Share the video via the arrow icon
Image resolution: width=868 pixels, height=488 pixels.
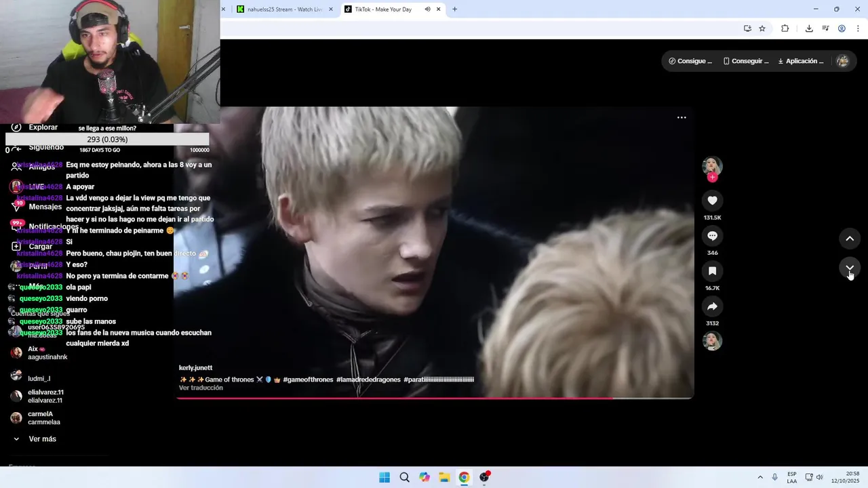[x=712, y=306]
